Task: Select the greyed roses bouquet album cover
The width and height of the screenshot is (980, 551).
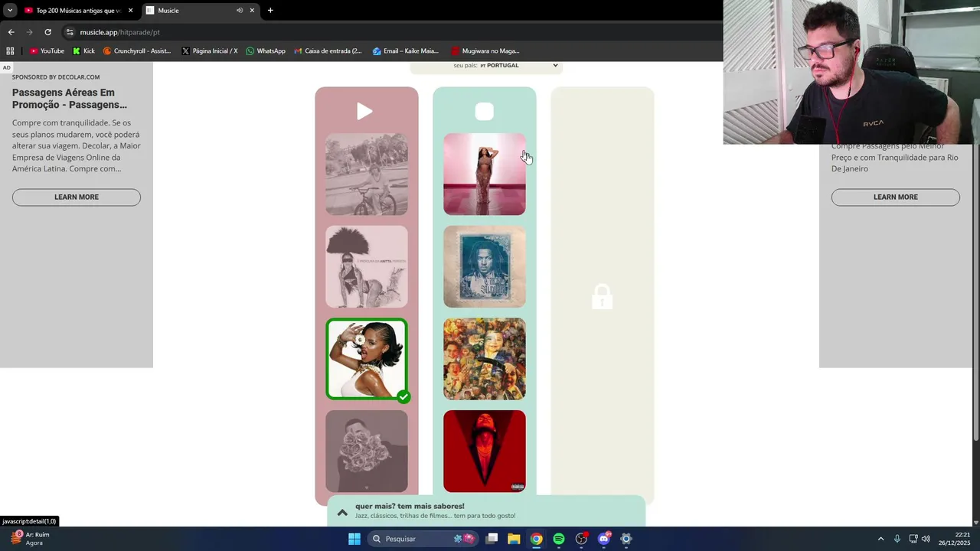Action: [x=367, y=452]
